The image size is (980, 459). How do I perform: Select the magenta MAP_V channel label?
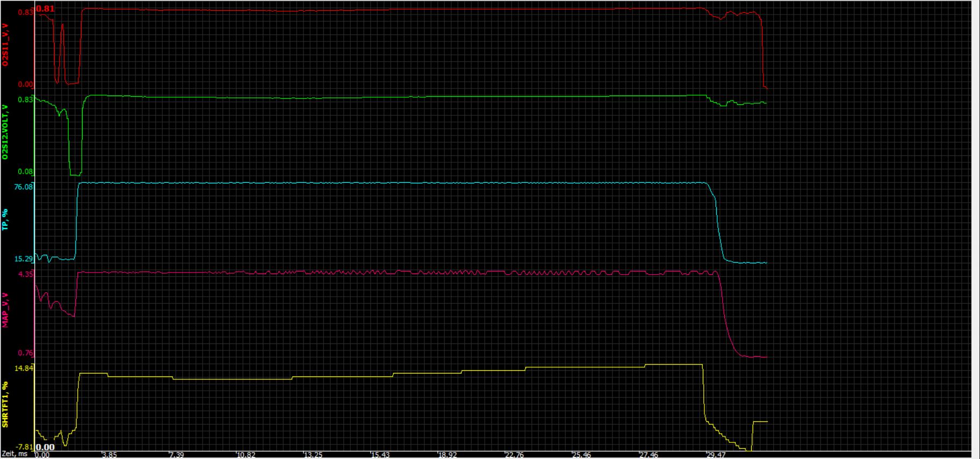click(x=5, y=310)
